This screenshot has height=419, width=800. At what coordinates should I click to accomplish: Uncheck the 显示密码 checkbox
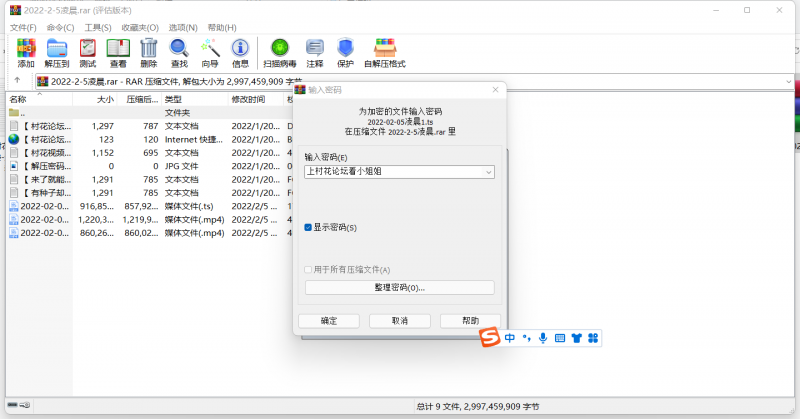click(x=309, y=227)
